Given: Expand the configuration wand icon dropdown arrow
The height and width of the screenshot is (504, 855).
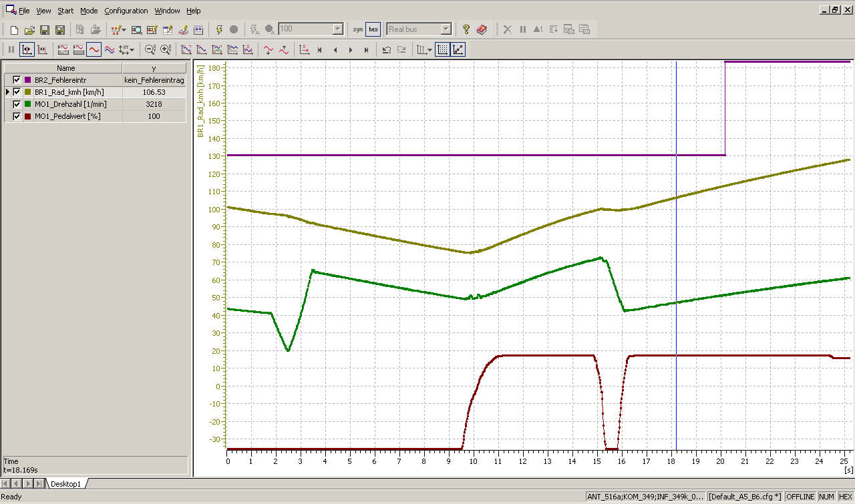Looking at the screenshot, I should pyautogui.click(x=124, y=30).
